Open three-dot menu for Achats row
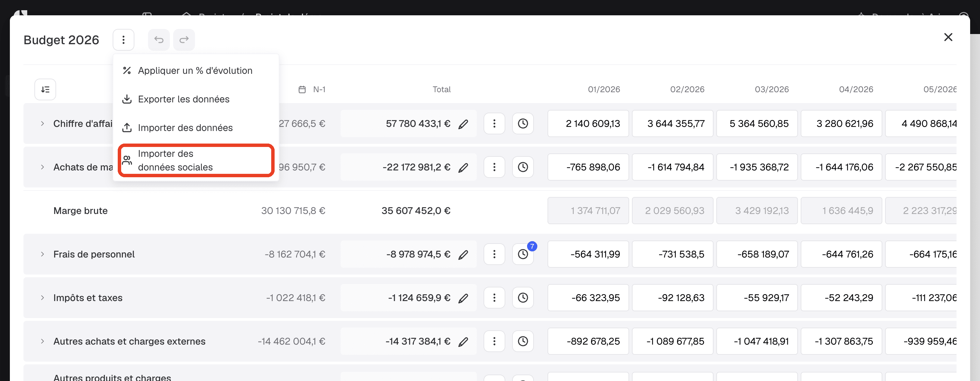 [494, 167]
